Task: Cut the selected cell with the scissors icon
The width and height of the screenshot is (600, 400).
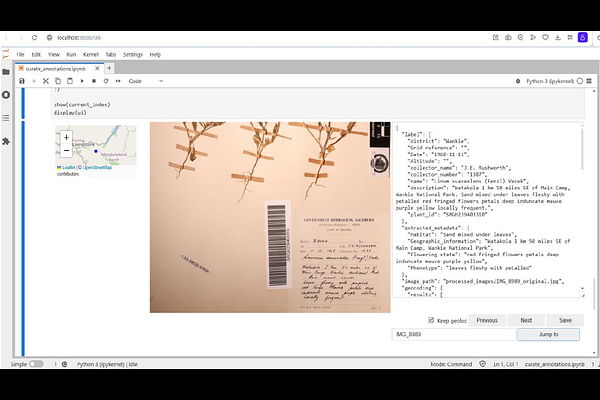Action: [46, 81]
